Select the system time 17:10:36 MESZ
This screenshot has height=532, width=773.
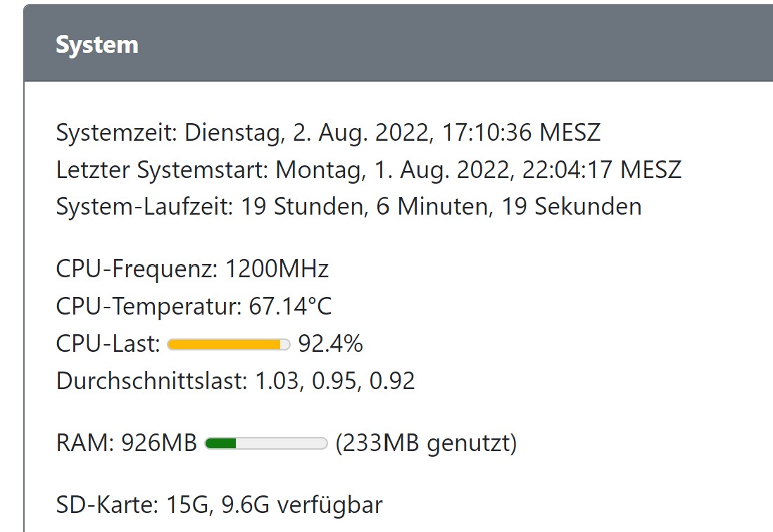[521, 132]
